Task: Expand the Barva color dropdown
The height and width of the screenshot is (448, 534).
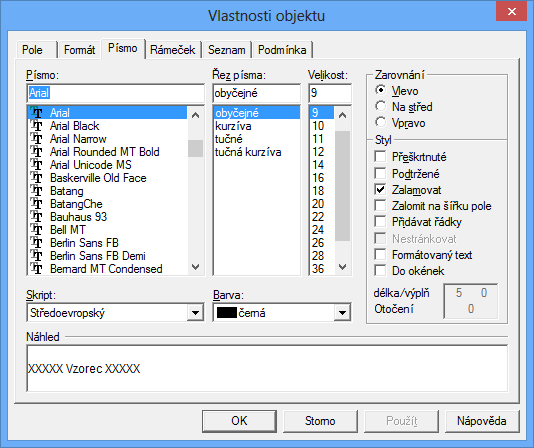Action: [342, 313]
